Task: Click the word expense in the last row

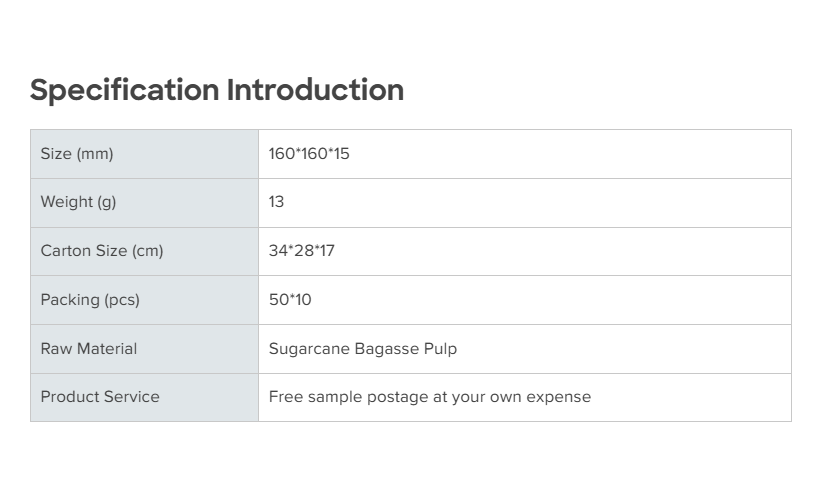Action: (x=560, y=397)
